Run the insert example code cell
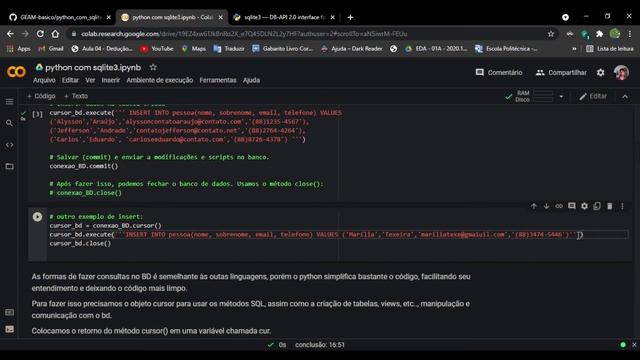Screen dimensions: 640x360 (37, 217)
